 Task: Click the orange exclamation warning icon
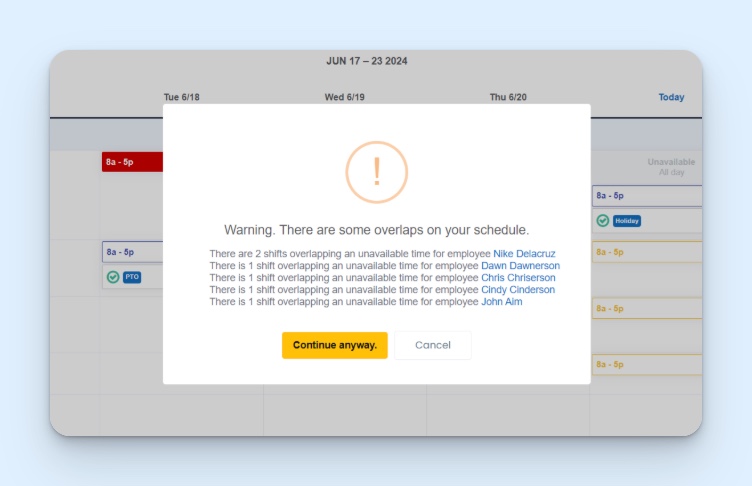click(376, 172)
